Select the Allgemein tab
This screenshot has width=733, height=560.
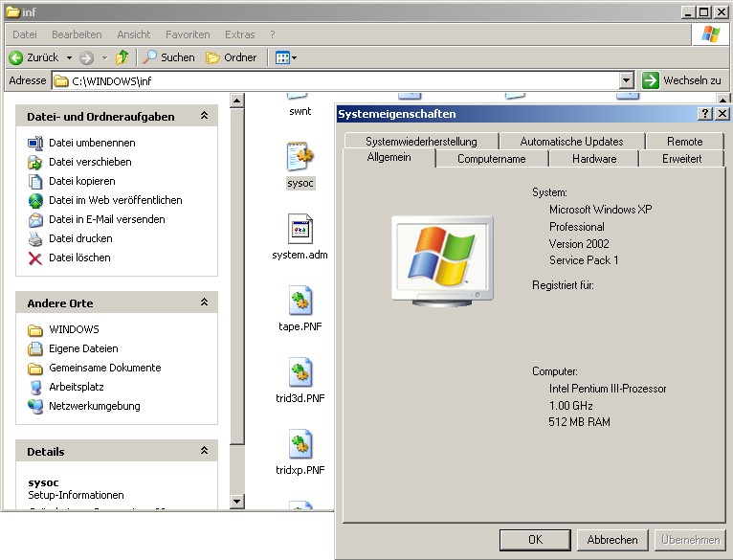coord(389,158)
